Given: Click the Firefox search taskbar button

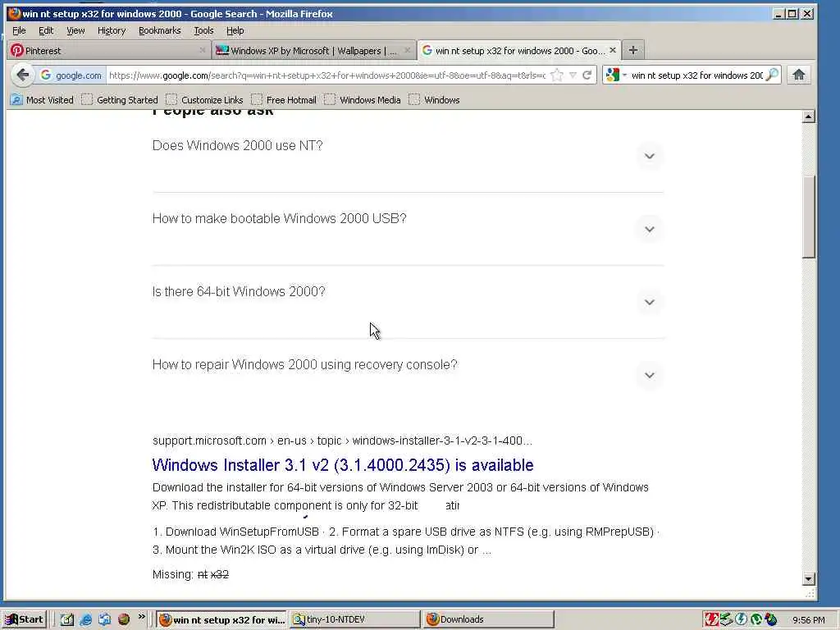Looking at the screenshot, I should (x=221, y=620).
